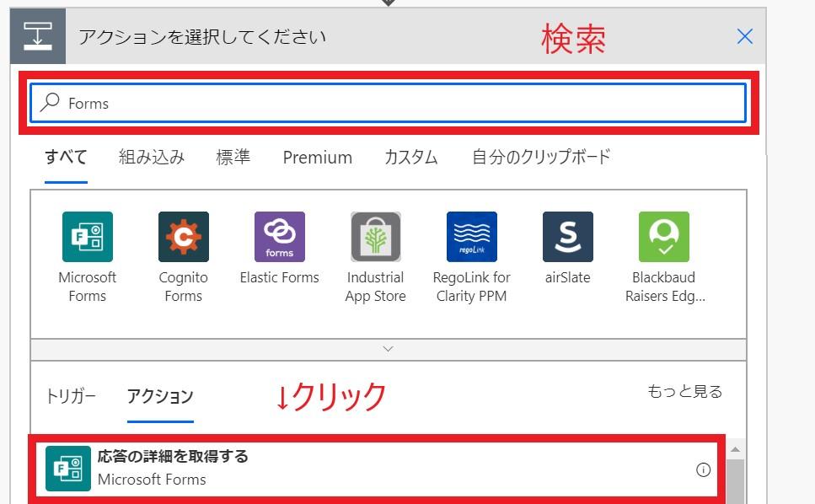Show the Premium connectors tab

(317, 158)
